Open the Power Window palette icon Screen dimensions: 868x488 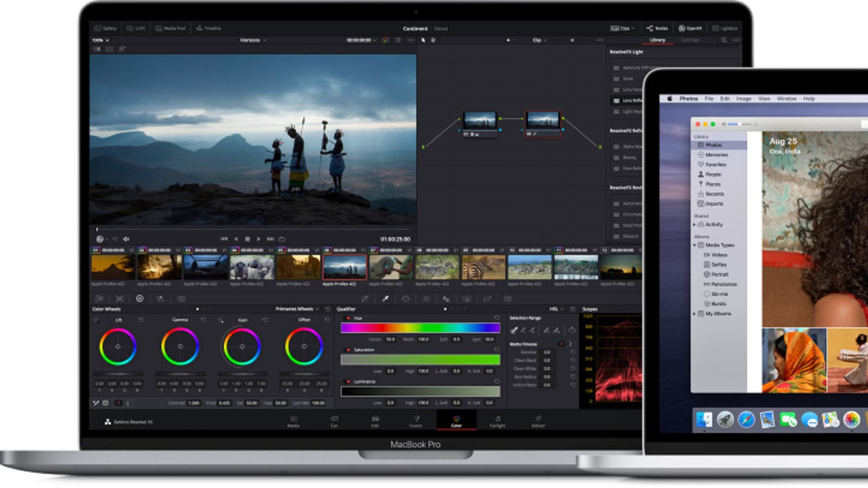coord(406,298)
